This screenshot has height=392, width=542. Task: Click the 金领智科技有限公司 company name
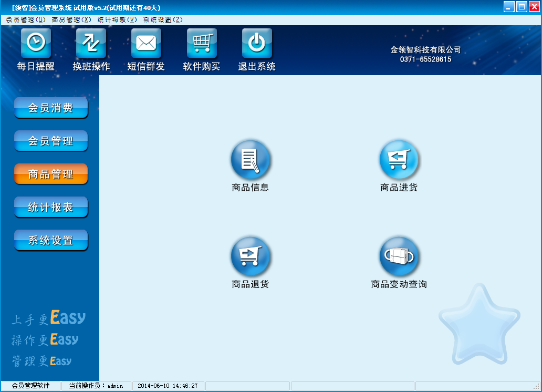pyautogui.click(x=425, y=50)
